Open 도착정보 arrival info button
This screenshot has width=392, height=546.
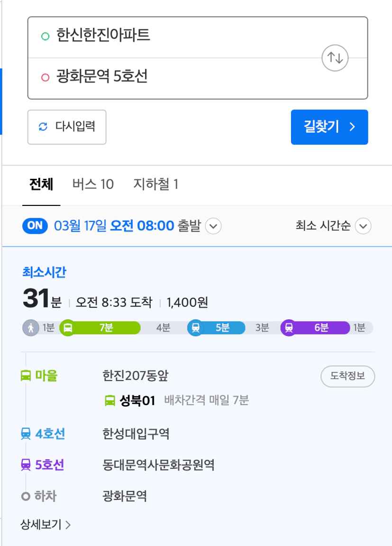tap(347, 376)
